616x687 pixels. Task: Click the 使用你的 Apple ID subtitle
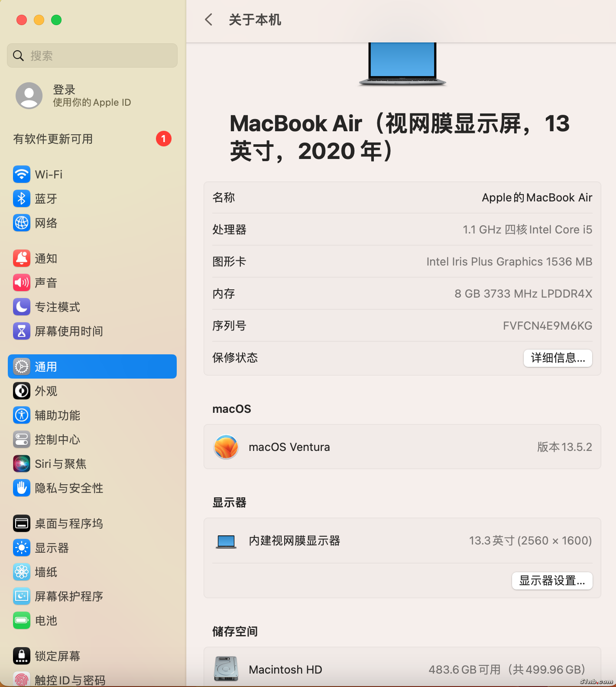point(92,102)
